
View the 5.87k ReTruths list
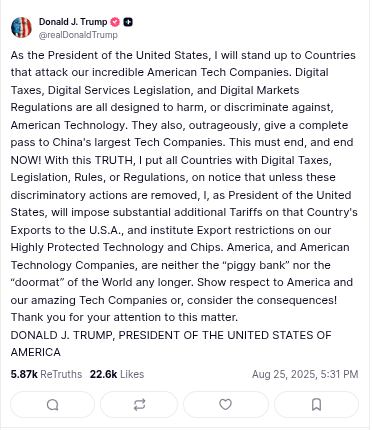click(46, 374)
